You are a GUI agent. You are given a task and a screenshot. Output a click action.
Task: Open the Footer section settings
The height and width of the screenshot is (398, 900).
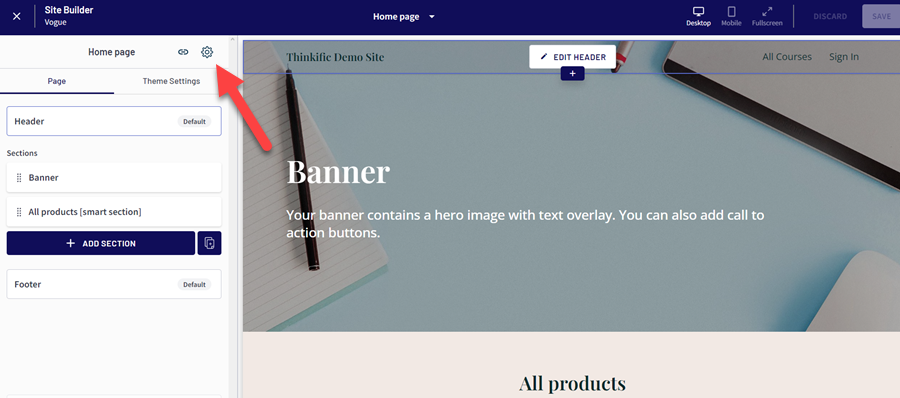point(114,284)
